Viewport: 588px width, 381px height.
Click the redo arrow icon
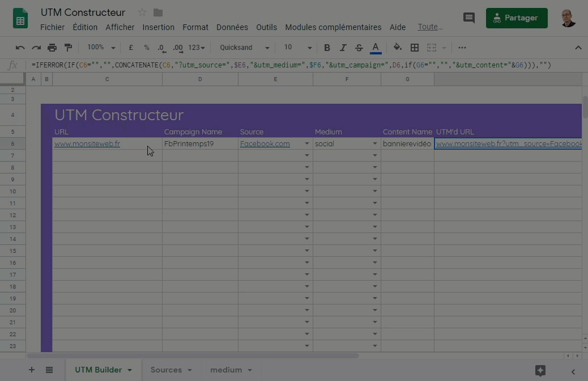tap(36, 48)
